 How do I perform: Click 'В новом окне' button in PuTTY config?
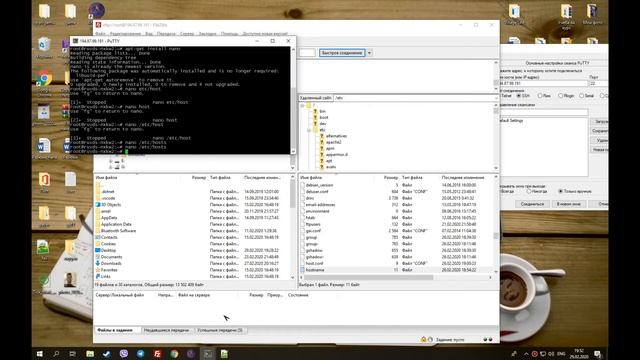point(569,204)
